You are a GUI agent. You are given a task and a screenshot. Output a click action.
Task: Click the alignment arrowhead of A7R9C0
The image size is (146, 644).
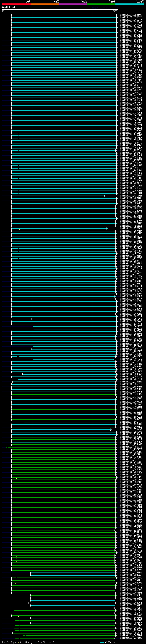click(x=107, y=228)
